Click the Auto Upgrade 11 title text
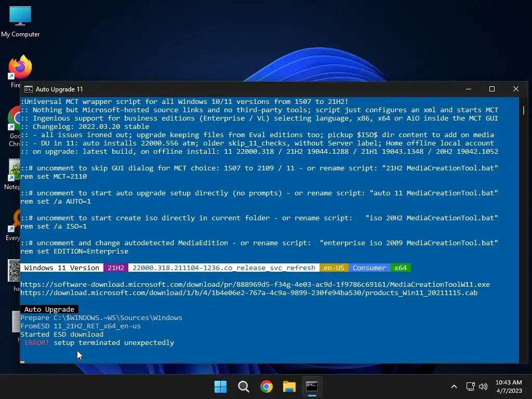This screenshot has width=532, height=399. click(59, 89)
